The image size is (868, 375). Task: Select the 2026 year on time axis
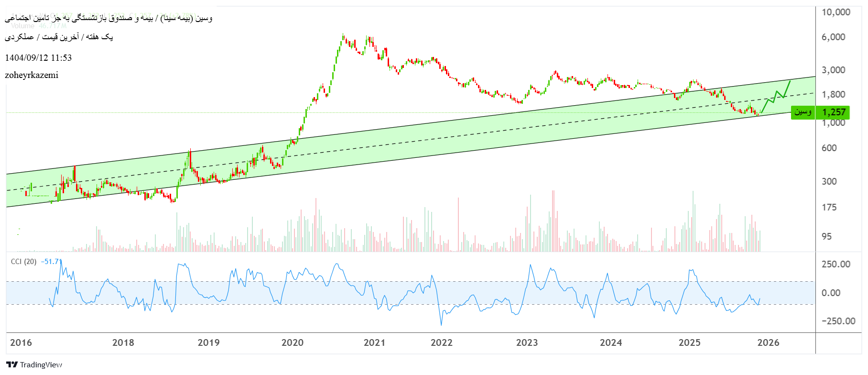[x=768, y=342]
